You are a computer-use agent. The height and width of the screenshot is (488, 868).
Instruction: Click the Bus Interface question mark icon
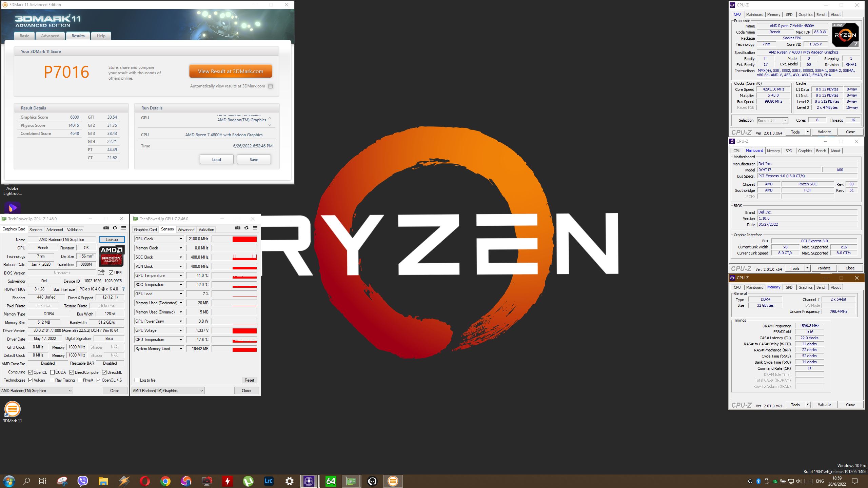(123, 289)
